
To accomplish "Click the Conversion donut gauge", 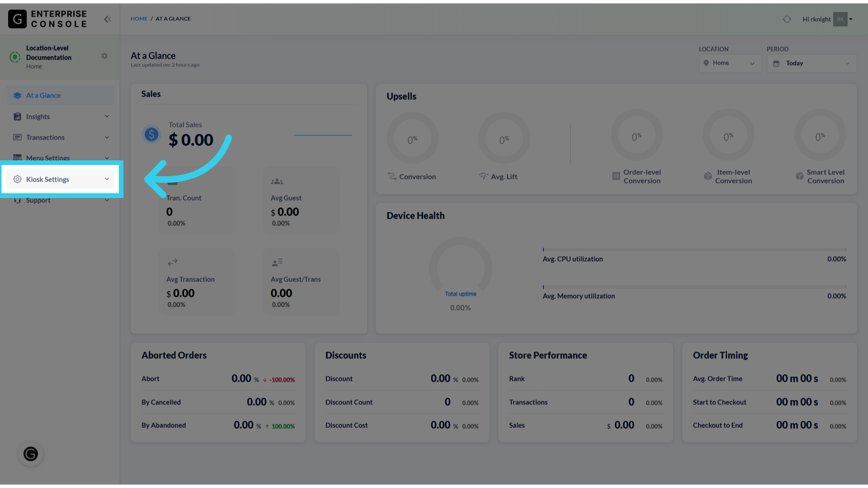I will pyautogui.click(x=412, y=138).
